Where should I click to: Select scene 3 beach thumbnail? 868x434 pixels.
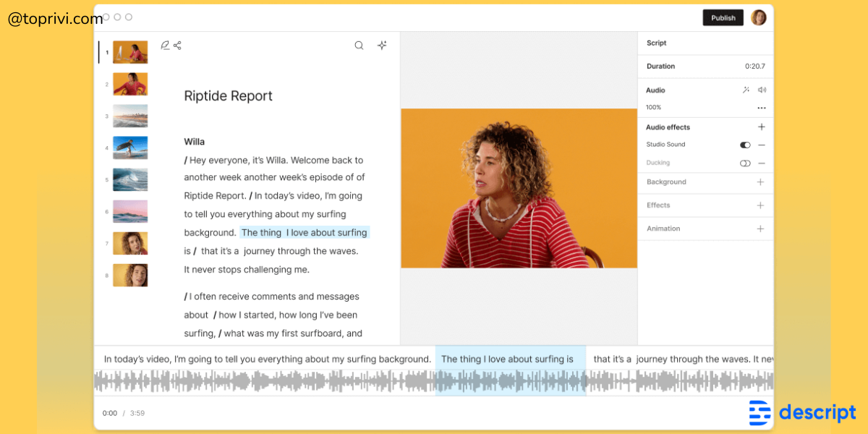[x=130, y=116]
